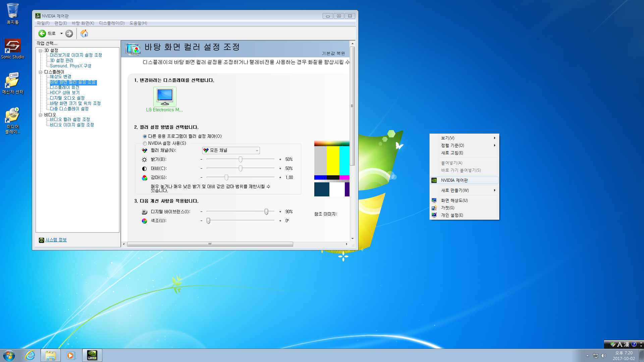Click the gadgets icon in context menu
This screenshot has height=362, width=644.
click(434, 208)
